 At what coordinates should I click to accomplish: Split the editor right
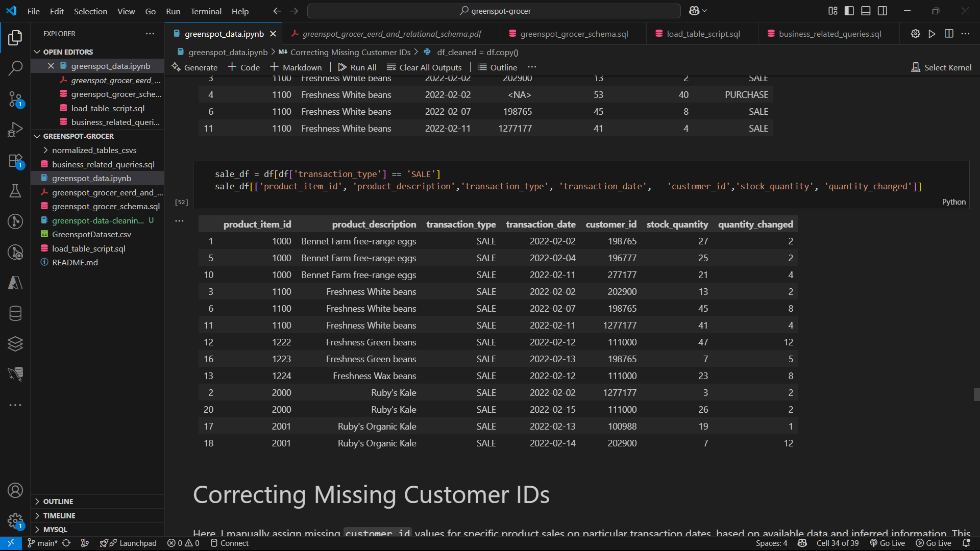(x=949, y=34)
